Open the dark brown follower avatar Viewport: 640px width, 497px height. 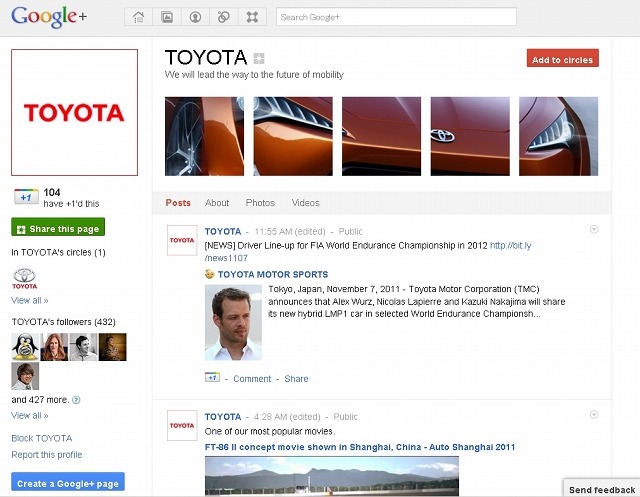tap(113, 347)
